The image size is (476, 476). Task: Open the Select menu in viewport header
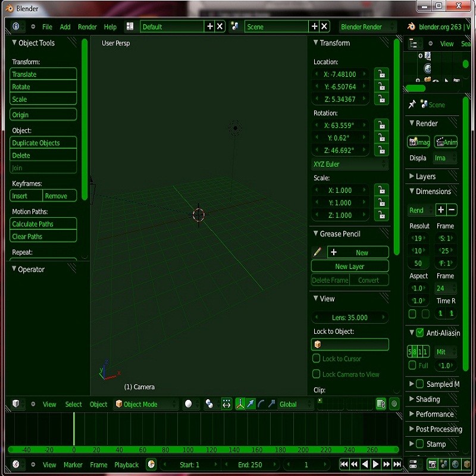73,404
